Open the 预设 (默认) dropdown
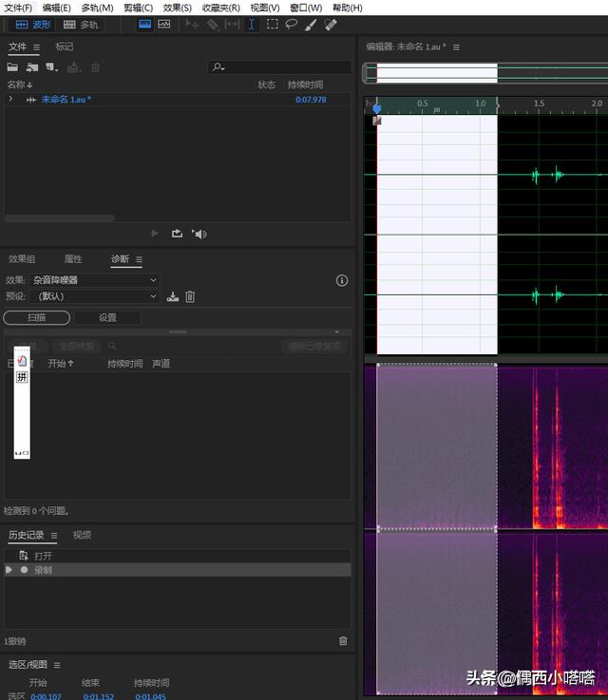 coord(95,296)
